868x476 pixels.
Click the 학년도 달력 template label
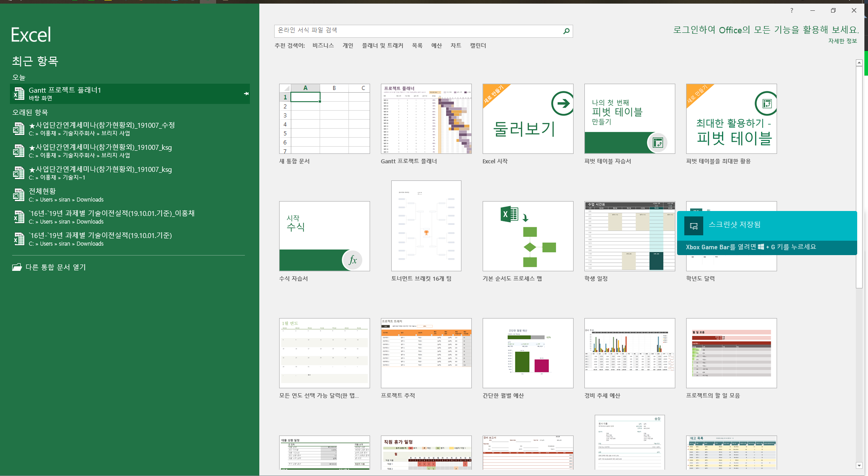tap(700, 278)
